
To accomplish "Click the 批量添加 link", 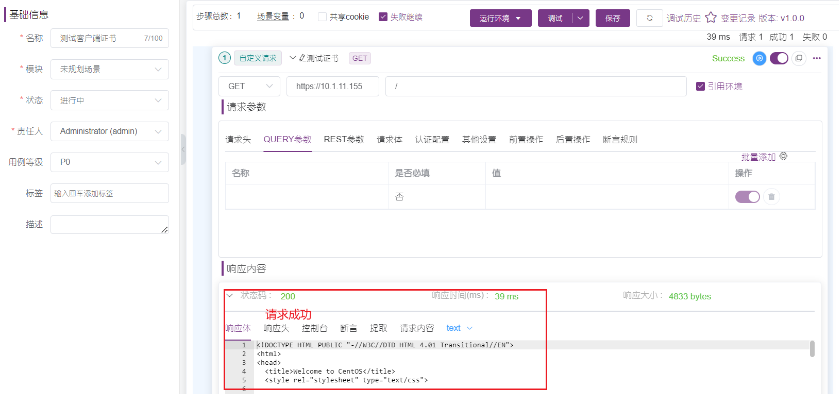I will click(758, 157).
